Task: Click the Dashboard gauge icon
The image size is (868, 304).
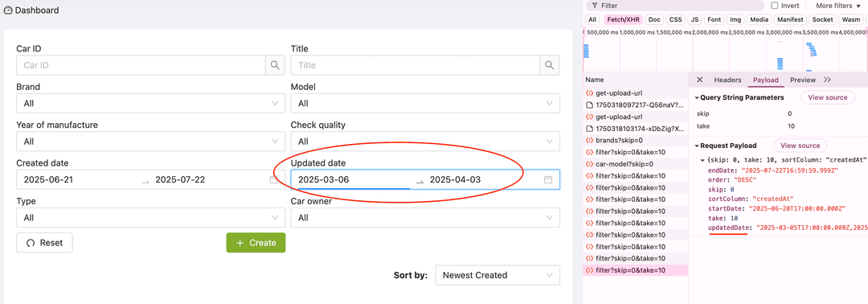Action: pos(8,10)
